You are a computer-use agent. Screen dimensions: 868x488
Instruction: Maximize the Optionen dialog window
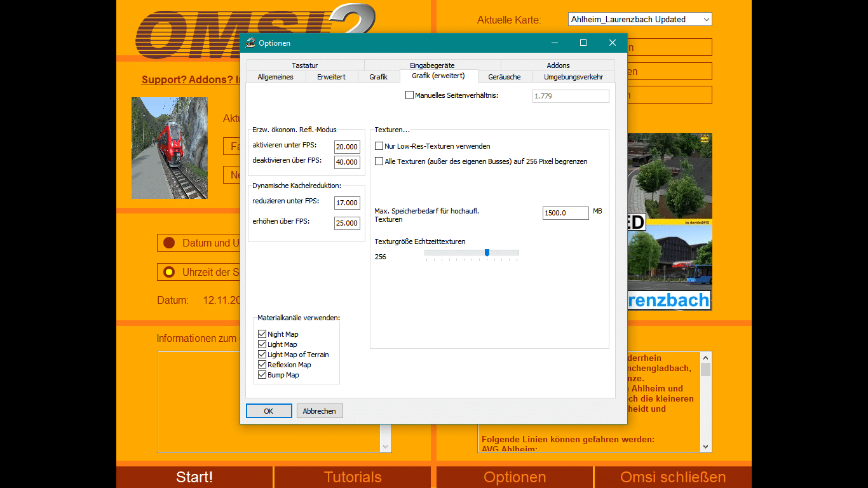583,43
